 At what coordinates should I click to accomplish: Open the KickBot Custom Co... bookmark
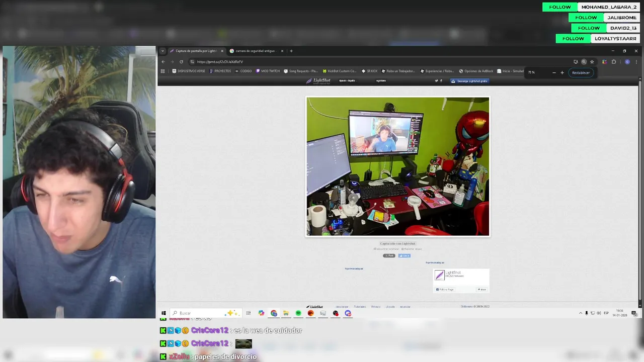click(x=340, y=71)
